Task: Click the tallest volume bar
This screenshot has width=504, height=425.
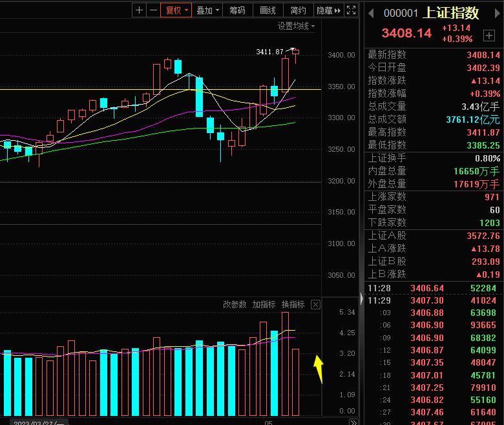Action: (x=285, y=364)
